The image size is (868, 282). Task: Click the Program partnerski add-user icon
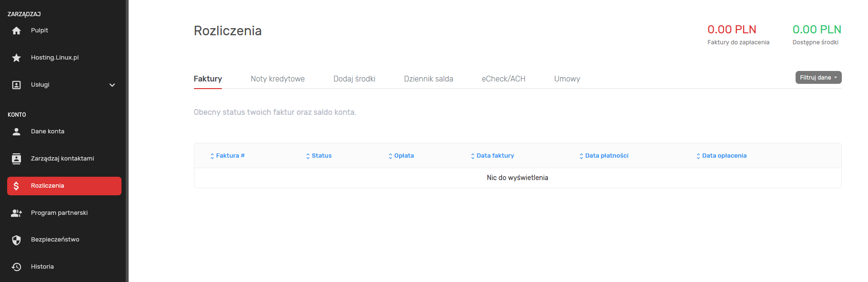tap(17, 213)
